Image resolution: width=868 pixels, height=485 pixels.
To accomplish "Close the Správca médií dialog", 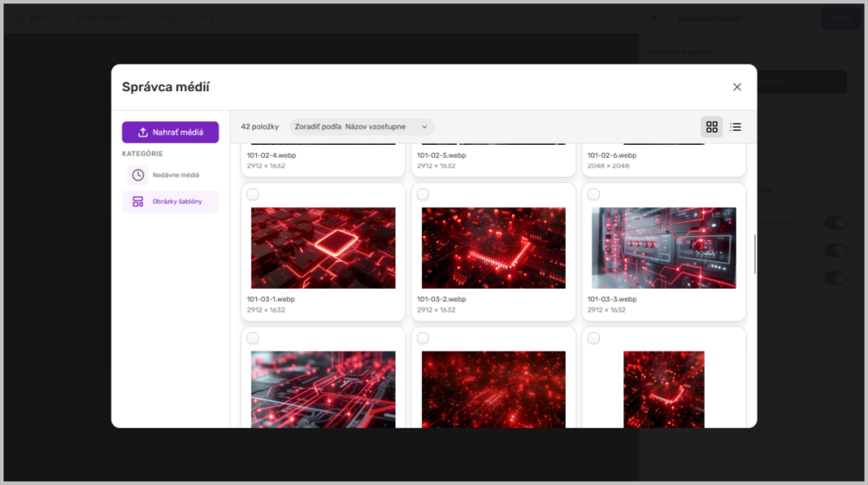I will [737, 87].
